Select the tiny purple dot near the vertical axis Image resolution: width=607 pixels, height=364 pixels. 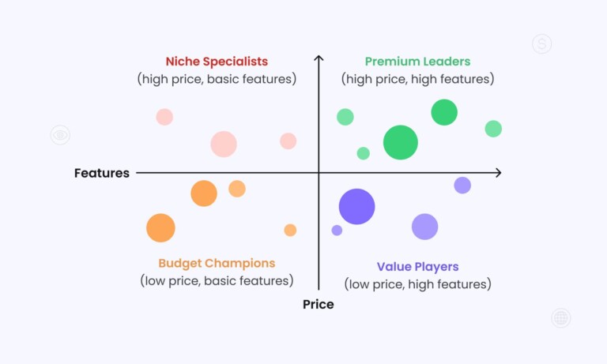337,231
